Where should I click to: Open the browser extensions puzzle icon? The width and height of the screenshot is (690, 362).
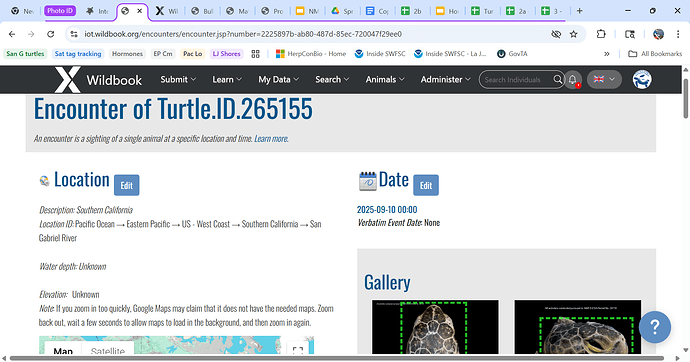tap(601, 34)
